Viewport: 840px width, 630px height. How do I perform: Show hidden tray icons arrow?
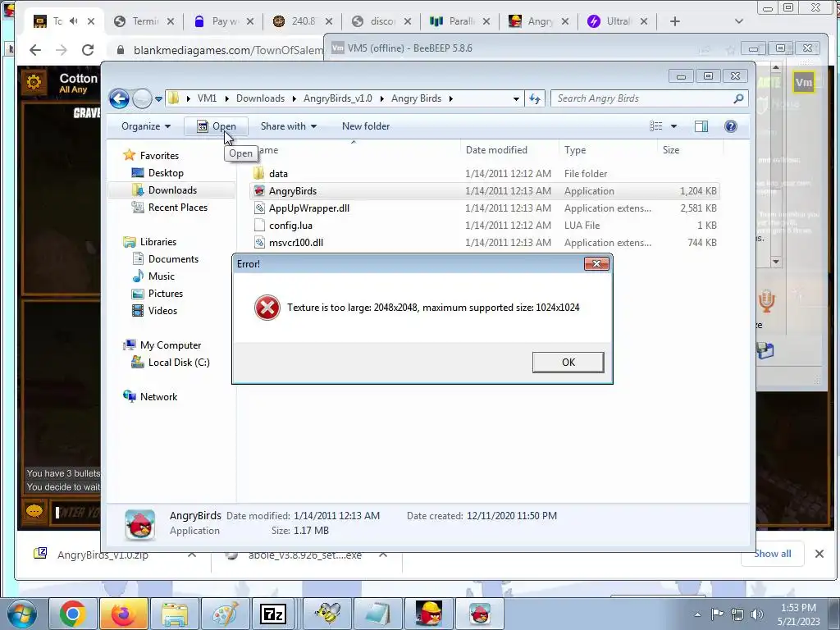pyautogui.click(x=697, y=614)
